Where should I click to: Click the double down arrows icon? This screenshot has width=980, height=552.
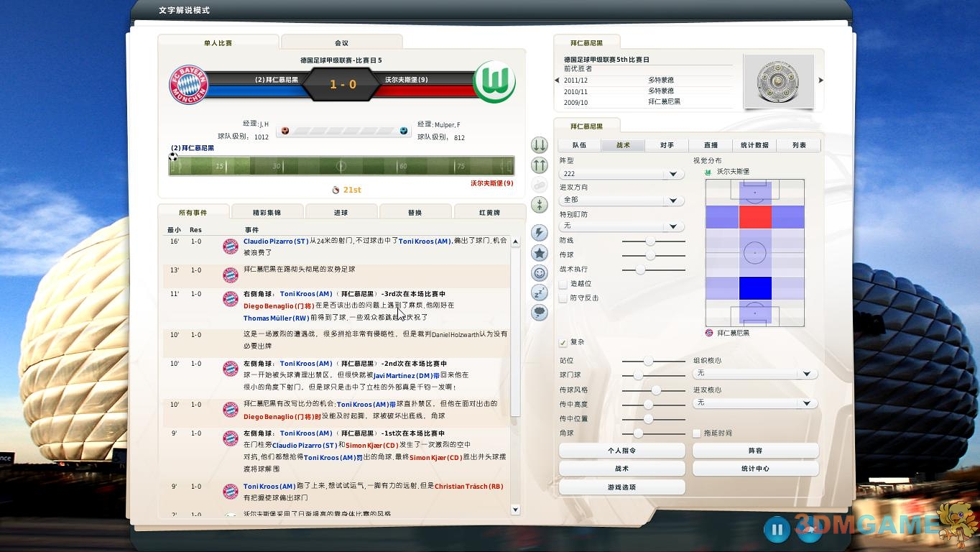point(539,145)
